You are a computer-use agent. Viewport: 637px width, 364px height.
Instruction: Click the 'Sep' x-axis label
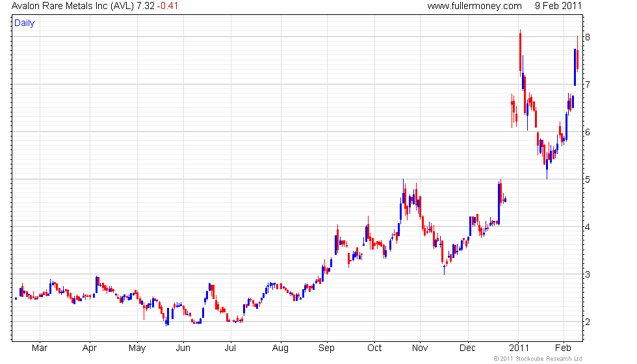[x=326, y=348]
